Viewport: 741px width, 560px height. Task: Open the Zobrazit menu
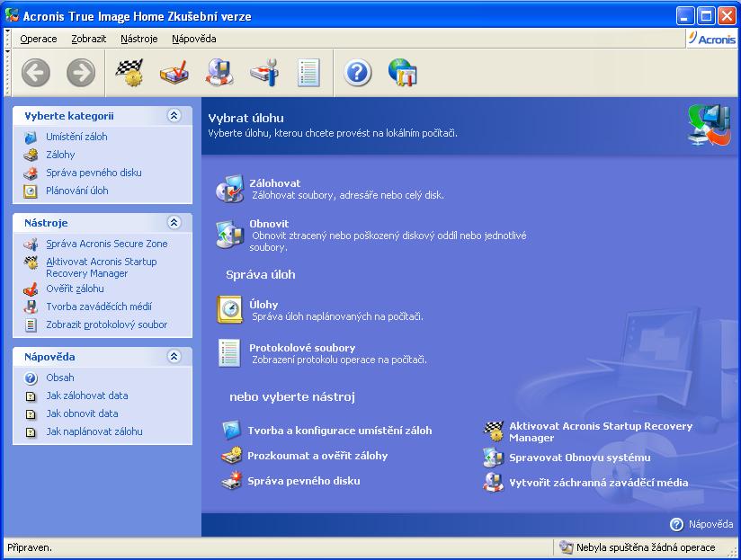[x=89, y=39]
